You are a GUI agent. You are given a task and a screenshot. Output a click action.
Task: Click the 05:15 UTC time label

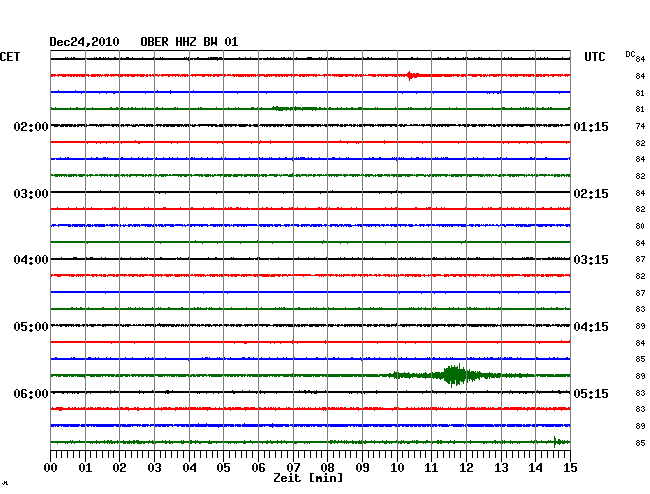591,393
